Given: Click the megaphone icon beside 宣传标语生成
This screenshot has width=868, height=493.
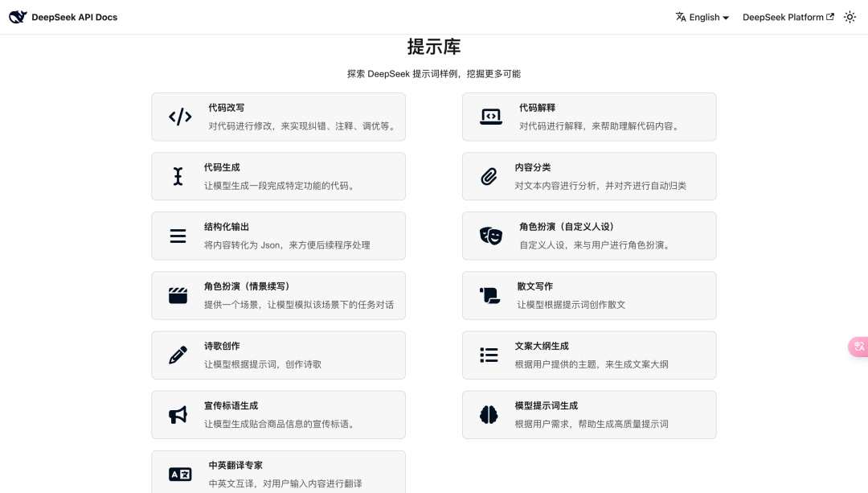Looking at the screenshot, I should 178,415.
